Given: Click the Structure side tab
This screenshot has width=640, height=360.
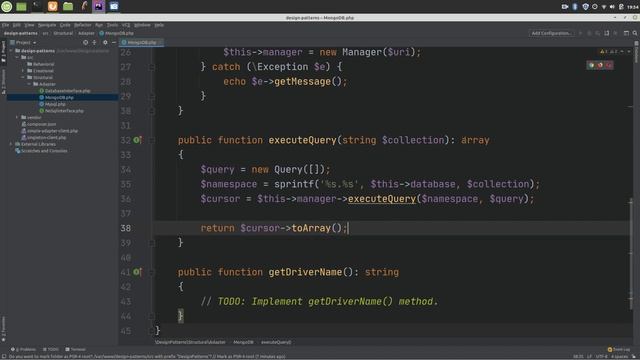Looking at the screenshot, I should click(x=3, y=82).
